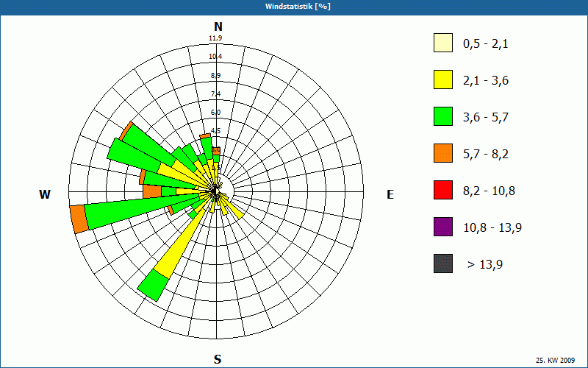Viewport: 588px width, 368px height.
Task: Click the legend label '10,8 - 13,9'
Action: tap(492, 228)
